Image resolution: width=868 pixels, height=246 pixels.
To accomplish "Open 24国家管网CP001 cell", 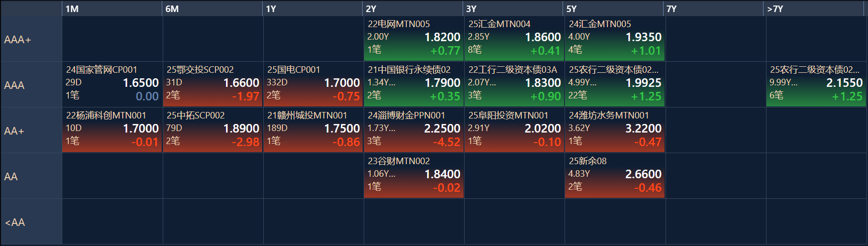I will pos(112,84).
